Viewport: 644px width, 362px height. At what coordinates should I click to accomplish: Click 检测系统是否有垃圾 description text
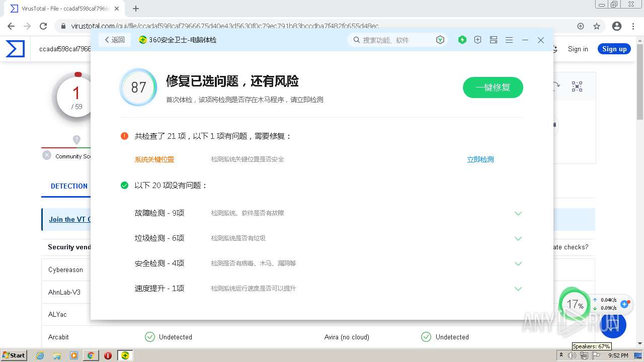[x=238, y=238]
